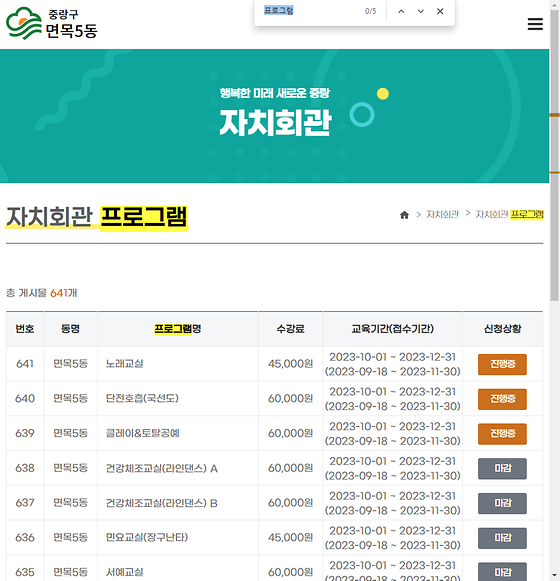Open 자치회관 프로그램 breadcrumb link
Viewport: 560px width, 581px height.
509,214
